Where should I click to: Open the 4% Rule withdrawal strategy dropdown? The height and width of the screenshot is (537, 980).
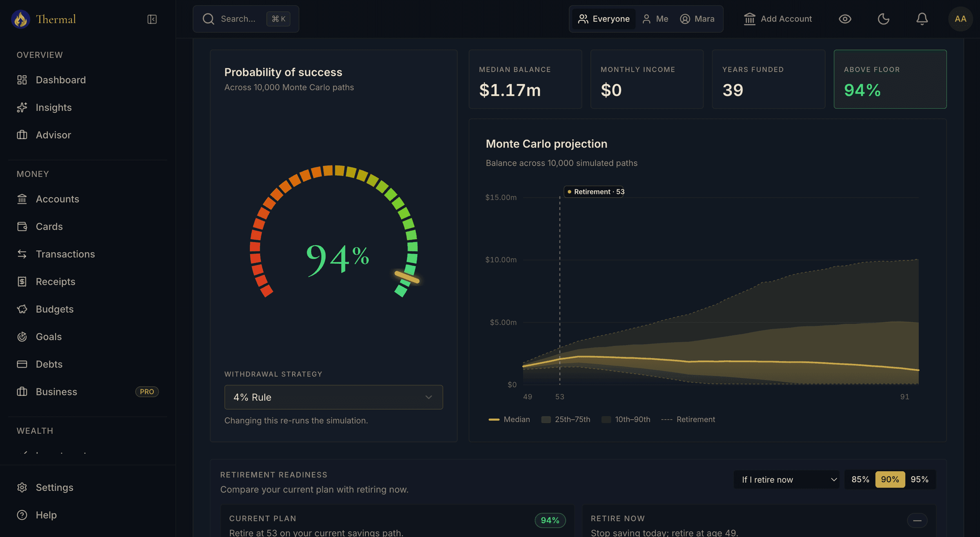pos(334,397)
